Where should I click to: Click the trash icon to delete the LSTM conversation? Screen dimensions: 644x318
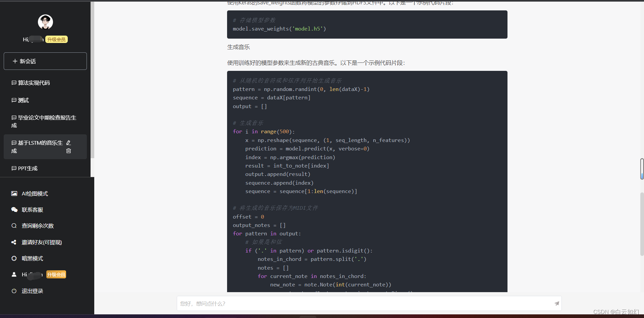(68, 151)
